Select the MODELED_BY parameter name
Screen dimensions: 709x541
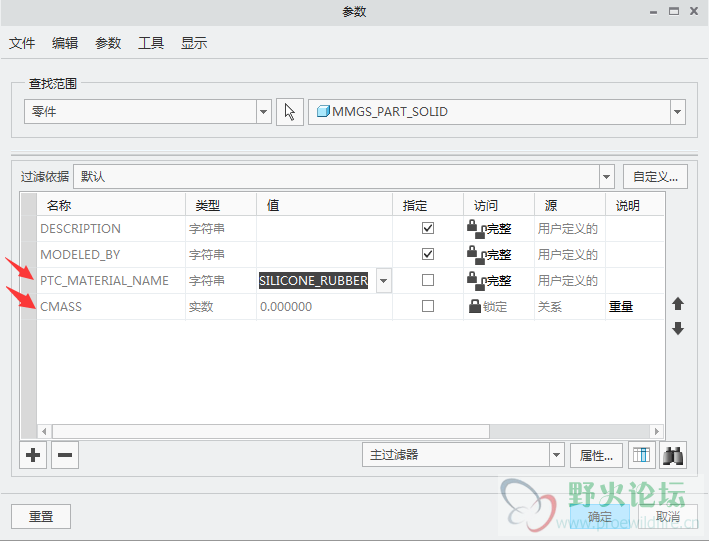(80, 255)
